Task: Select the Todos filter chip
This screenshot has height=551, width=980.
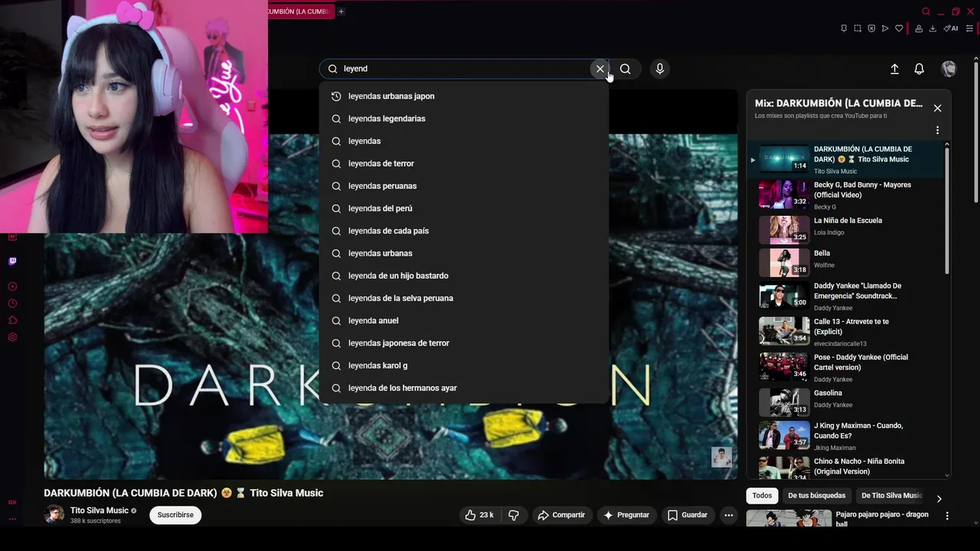Action: click(x=762, y=496)
